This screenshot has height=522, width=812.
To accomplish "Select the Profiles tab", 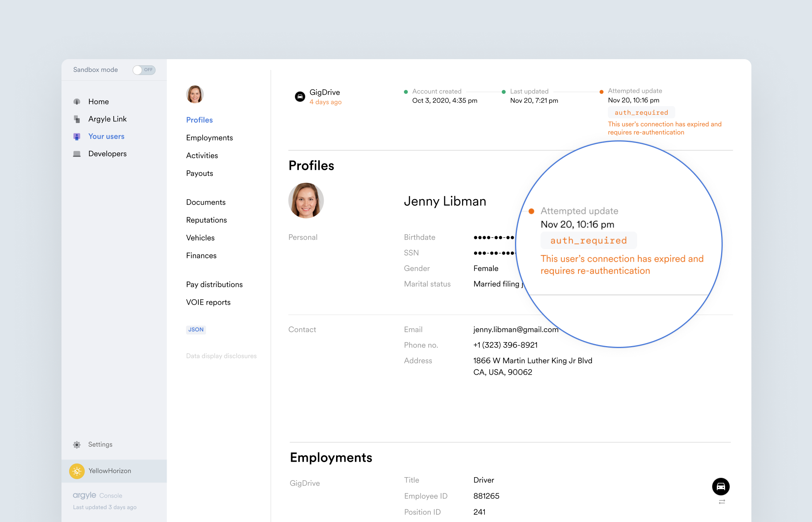I will [199, 119].
